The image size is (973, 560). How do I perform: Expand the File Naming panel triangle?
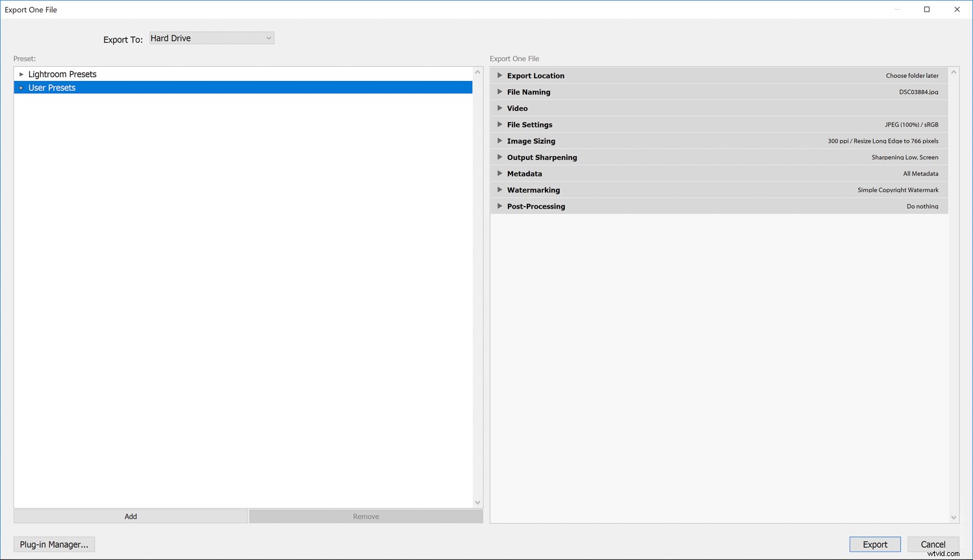tap(499, 92)
